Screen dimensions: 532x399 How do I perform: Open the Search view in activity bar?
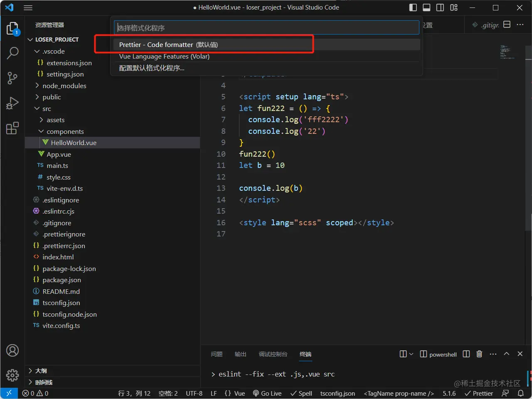pos(12,53)
